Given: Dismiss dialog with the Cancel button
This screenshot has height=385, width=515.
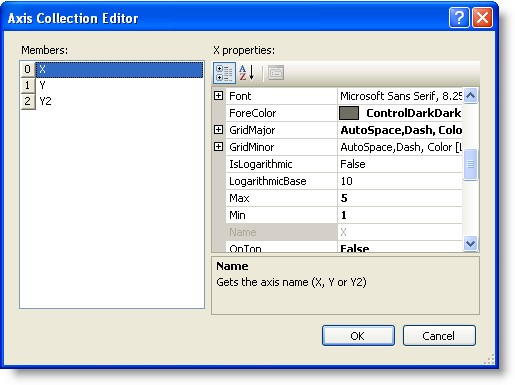Looking at the screenshot, I should 439,336.
